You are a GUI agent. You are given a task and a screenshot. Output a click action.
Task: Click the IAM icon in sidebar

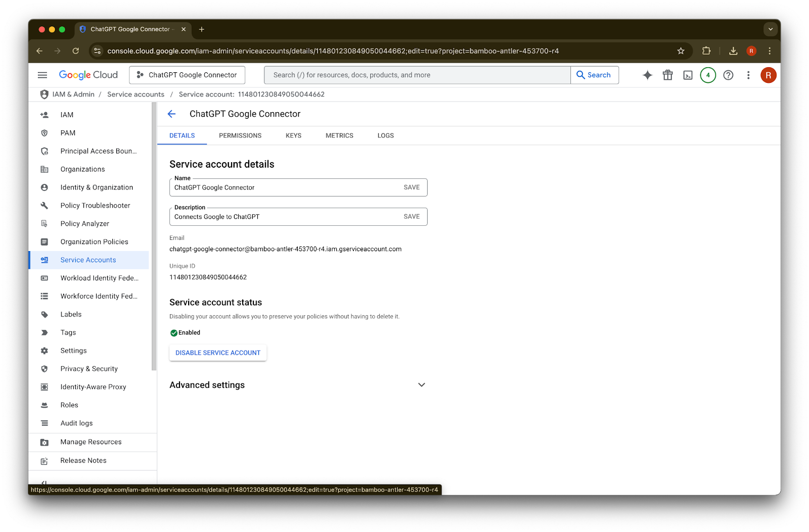(44, 115)
